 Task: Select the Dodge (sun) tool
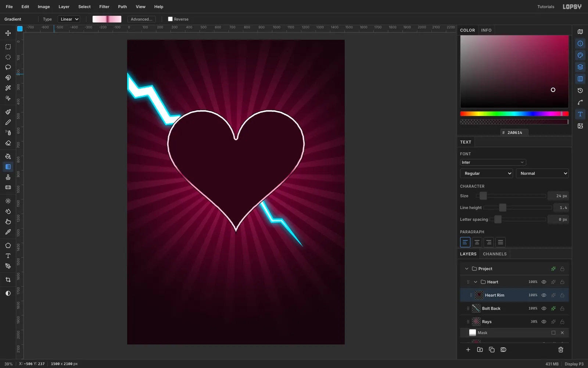(x=8, y=201)
